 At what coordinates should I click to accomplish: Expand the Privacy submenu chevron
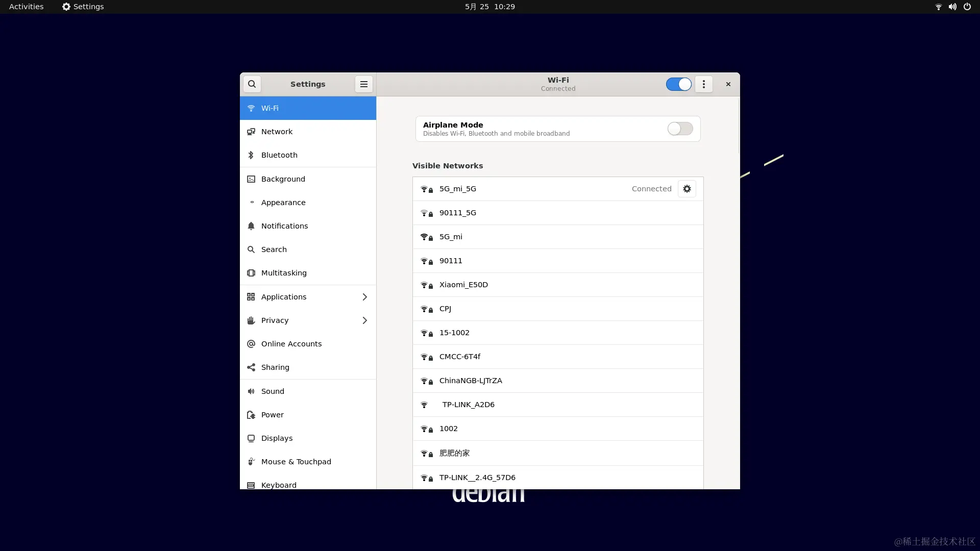[364, 320]
